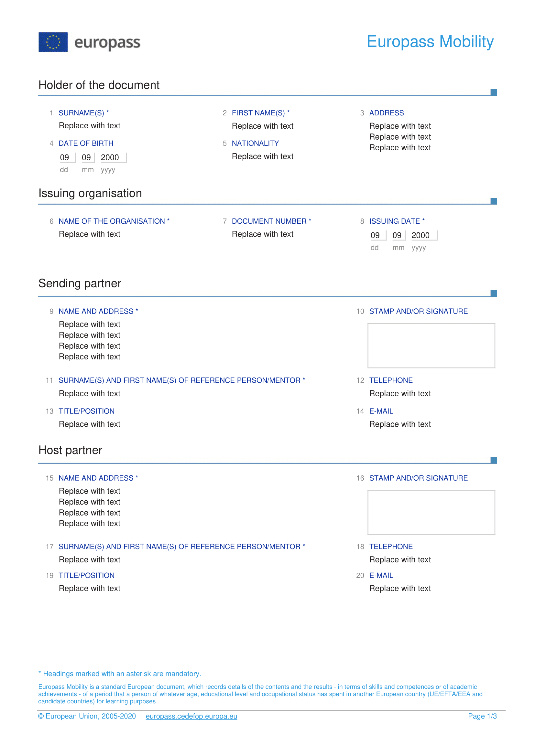Click the Europass Mobility title

pos(430,42)
